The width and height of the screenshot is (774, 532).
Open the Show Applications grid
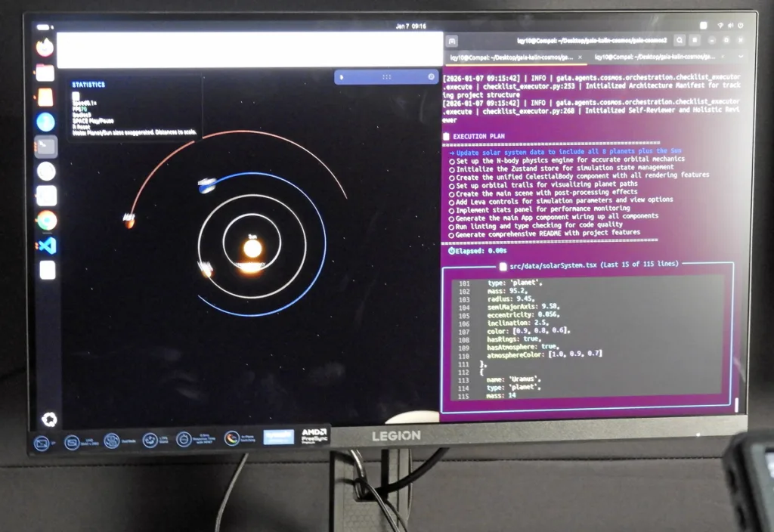[x=49, y=418]
